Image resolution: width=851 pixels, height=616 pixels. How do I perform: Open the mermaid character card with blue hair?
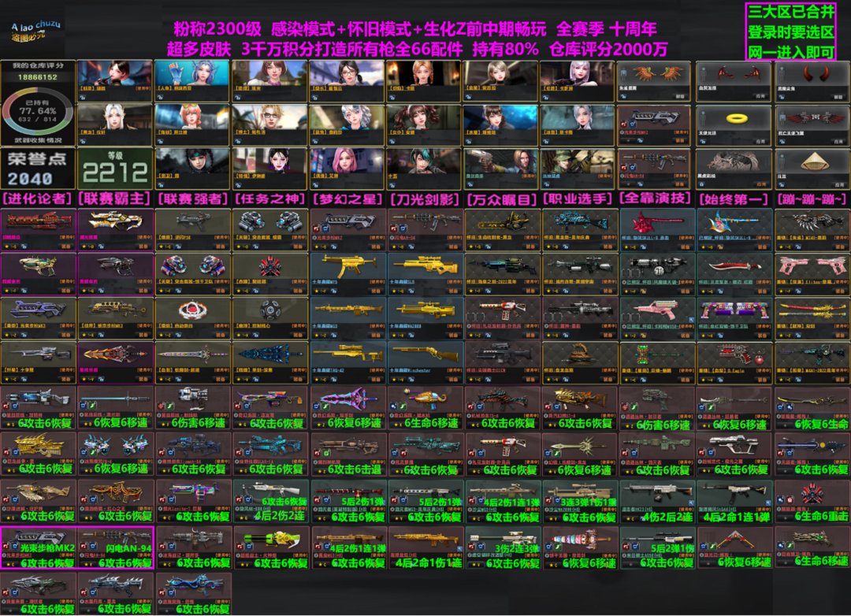(x=192, y=80)
